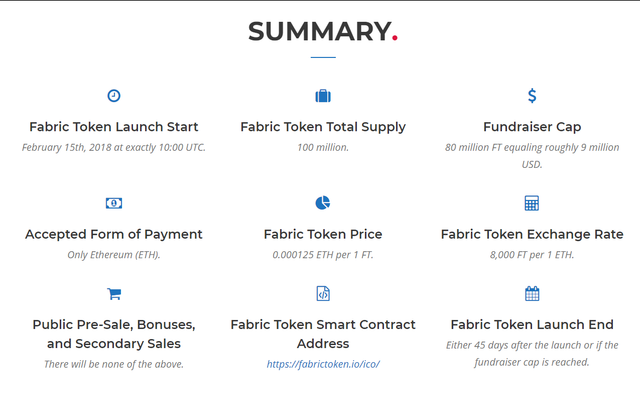Click the Fabric Token Price heading
The width and height of the screenshot is (640, 400).
point(323,234)
